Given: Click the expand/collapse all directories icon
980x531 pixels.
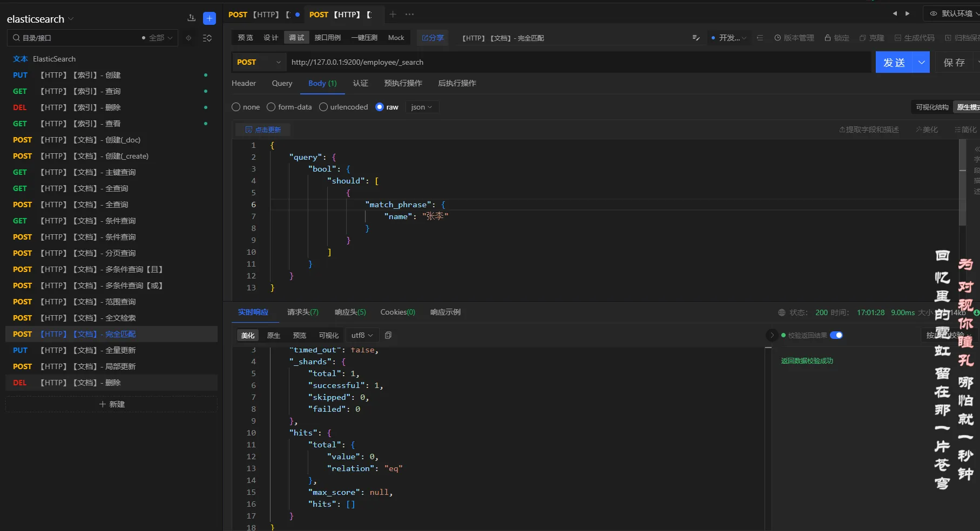Looking at the screenshot, I should (207, 38).
